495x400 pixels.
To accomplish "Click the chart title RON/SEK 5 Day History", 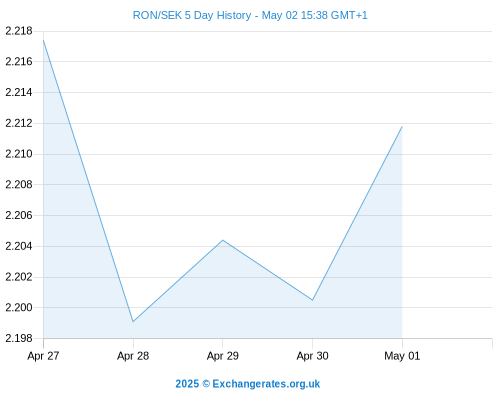I will point(192,15).
